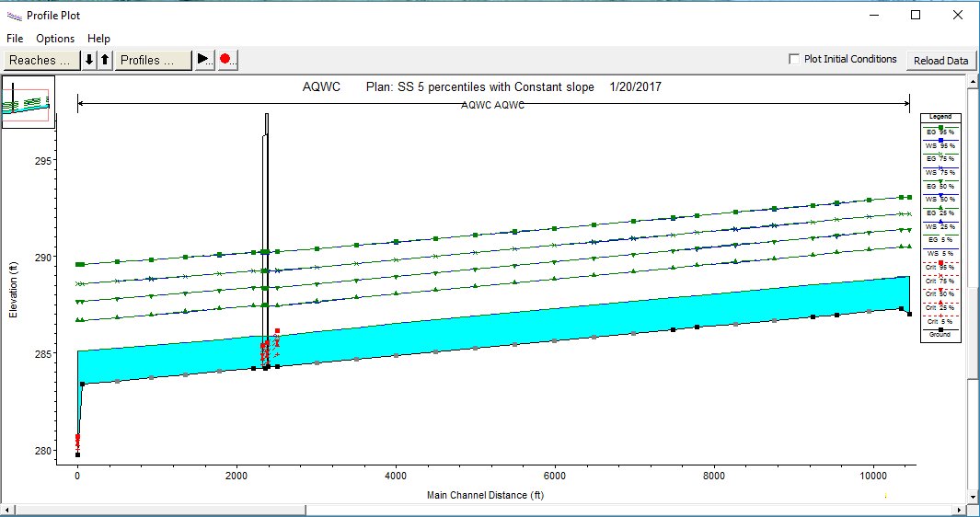Click the WS 25 % legend entry
Viewport: 980px width, 517px height.
(940, 225)
